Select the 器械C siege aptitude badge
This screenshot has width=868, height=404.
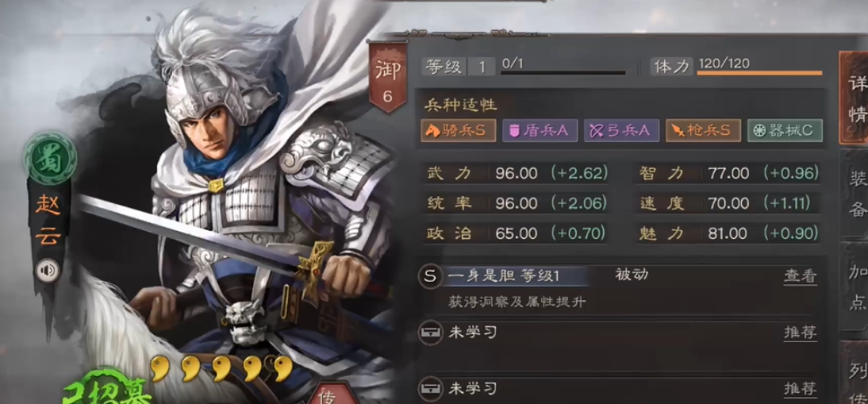click(785, 131)
